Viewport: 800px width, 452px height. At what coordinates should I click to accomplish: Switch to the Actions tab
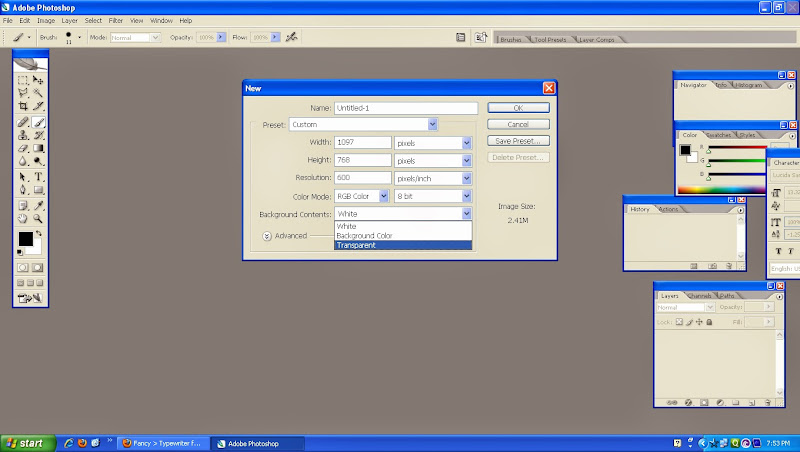[x=668, y=210]
